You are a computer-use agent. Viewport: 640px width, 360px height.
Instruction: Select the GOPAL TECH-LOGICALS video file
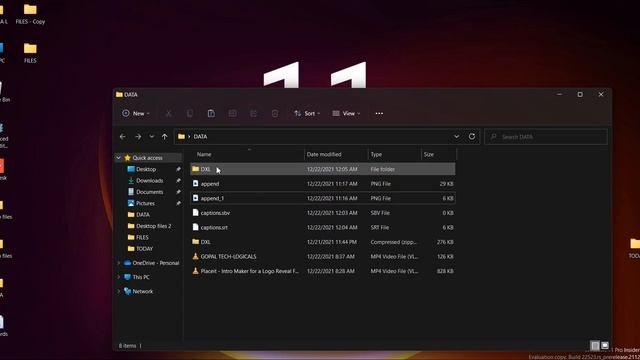click(x=322, y=256)
